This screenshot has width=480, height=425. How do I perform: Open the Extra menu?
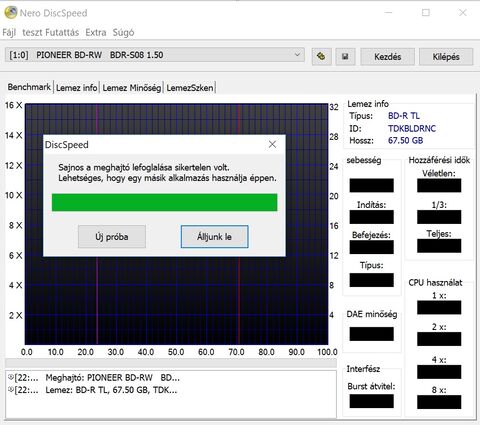[x=96, y=32]
